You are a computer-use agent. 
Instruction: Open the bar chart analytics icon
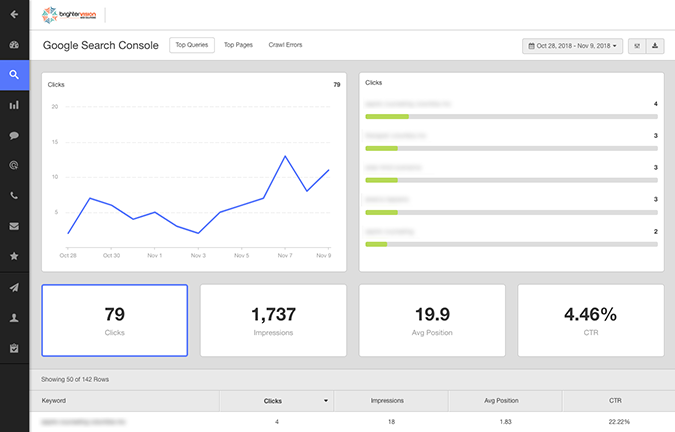[x=14, y=105]
